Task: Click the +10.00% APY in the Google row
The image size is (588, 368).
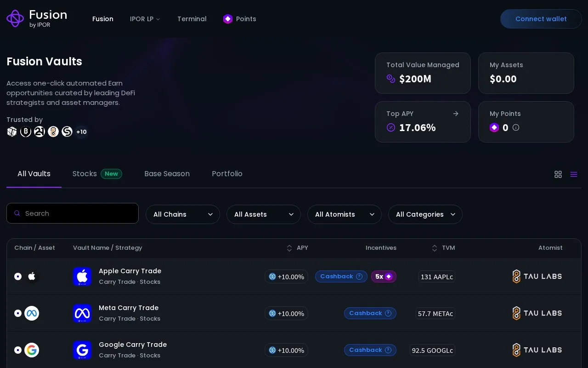Action: click(x=286, y=350)
